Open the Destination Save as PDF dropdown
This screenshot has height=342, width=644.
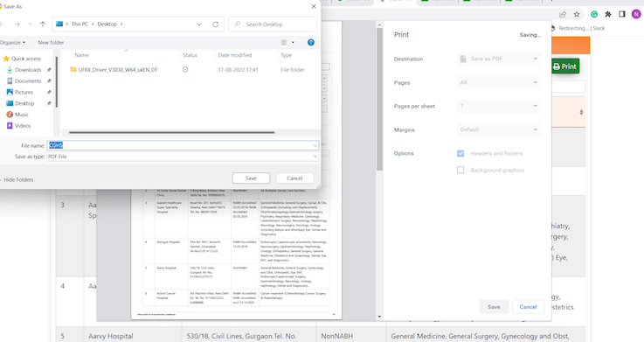tap(499, 59)
